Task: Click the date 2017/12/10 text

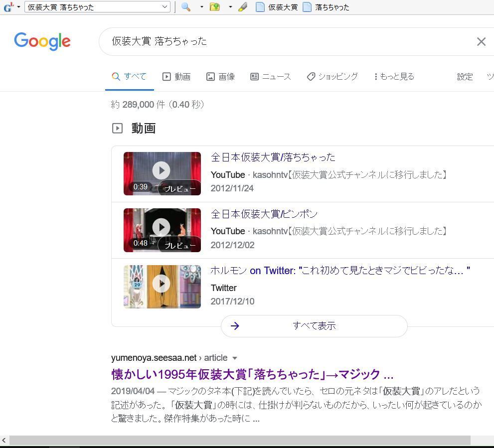Action: [232, 301]
